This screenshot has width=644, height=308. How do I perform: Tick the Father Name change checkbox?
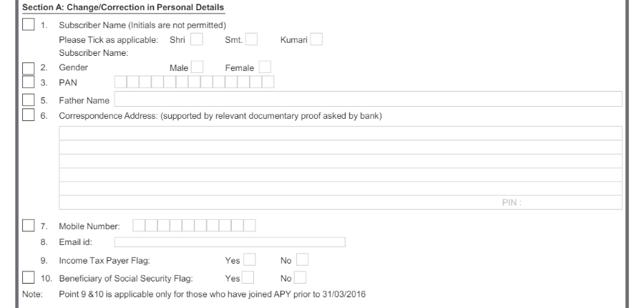pyautogui.click(x=29, y=100)
